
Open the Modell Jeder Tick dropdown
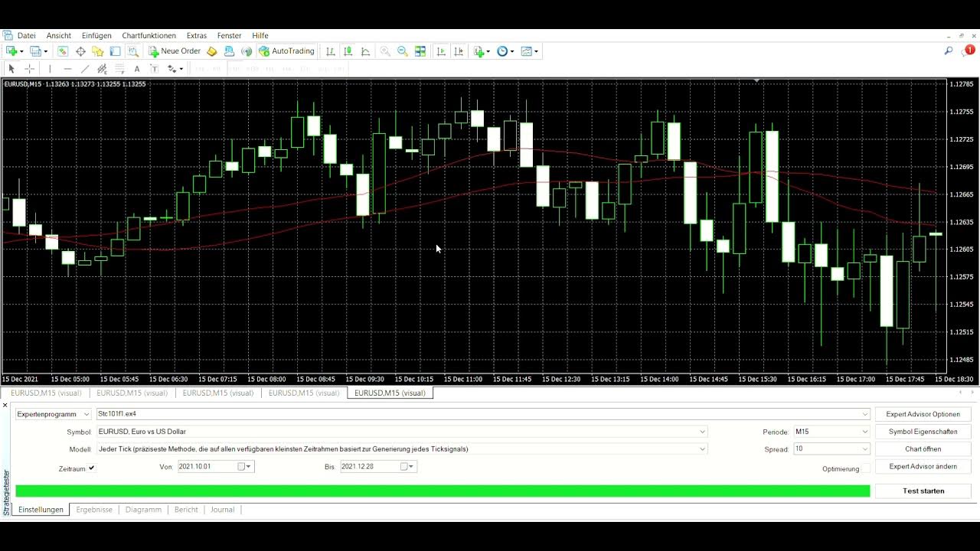click(703, 449)
